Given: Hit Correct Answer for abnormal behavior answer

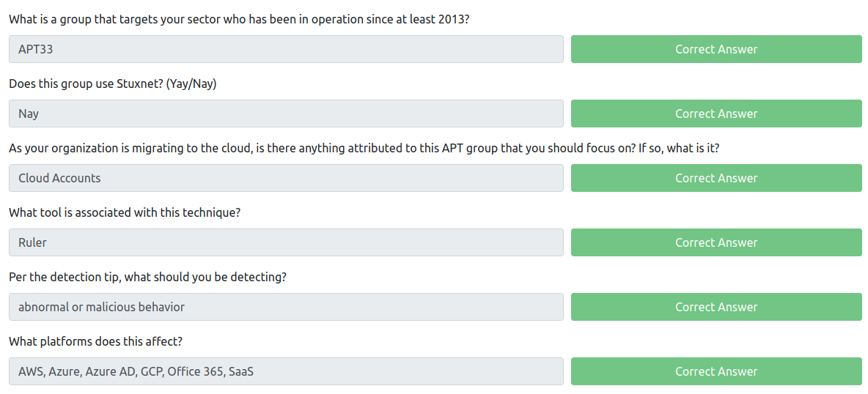Looking at the screenshot, I should pos(716,307).
